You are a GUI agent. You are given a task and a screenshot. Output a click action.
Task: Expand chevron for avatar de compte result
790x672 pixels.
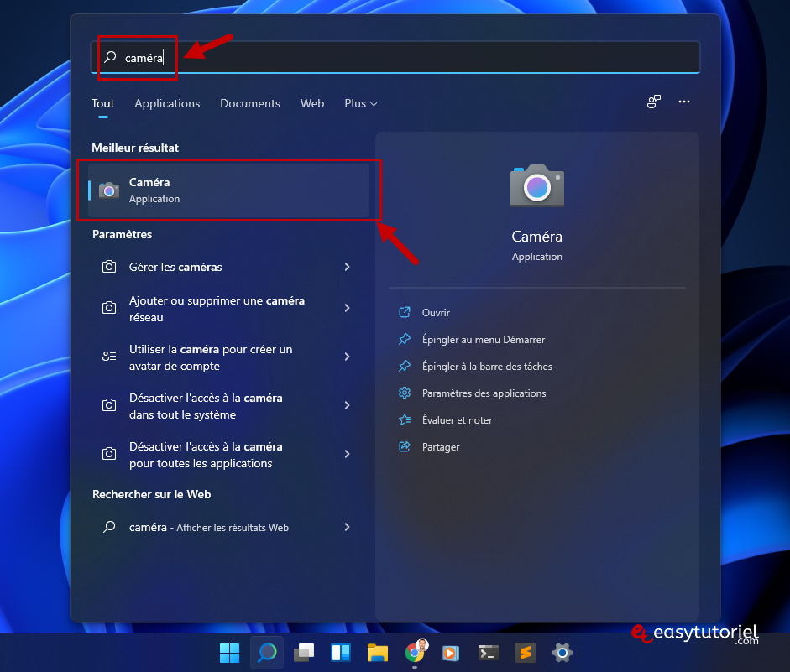[x=347, y=357]
